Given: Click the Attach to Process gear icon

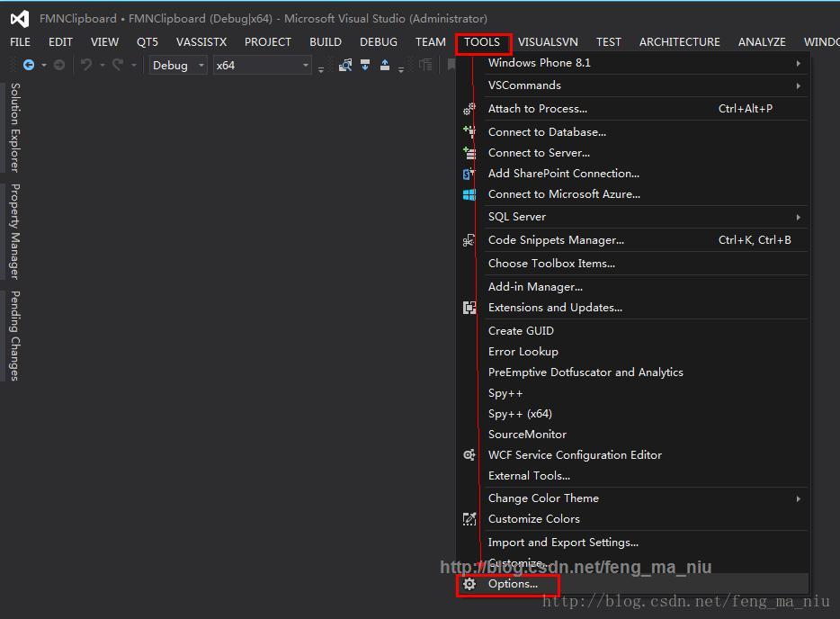Looking at the screenshot, I should point(469,109).
